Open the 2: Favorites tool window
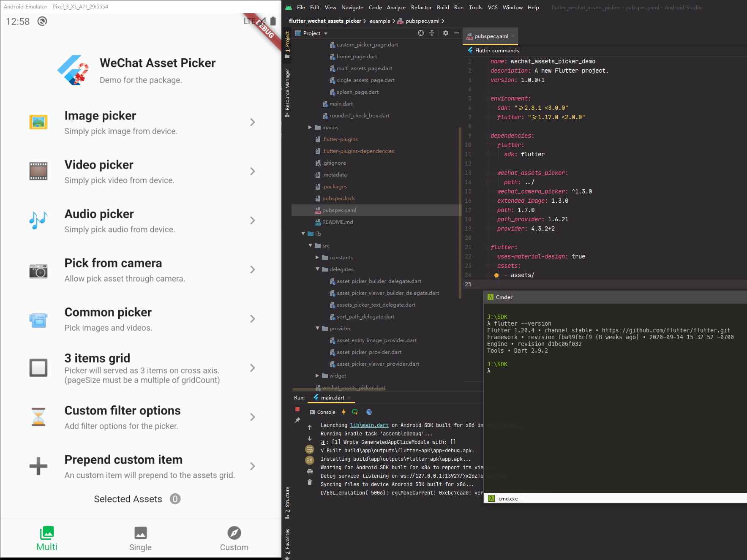 288,541
